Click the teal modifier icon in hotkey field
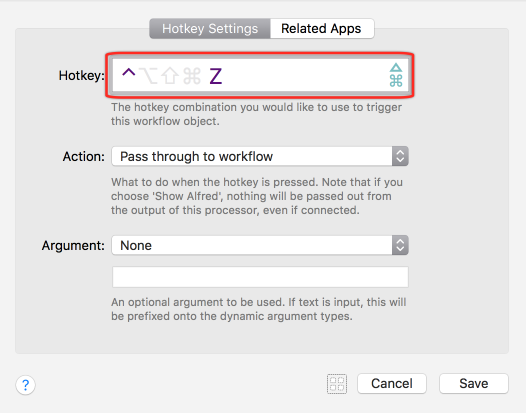Screen dimensions: 526x413 (396, 75)
